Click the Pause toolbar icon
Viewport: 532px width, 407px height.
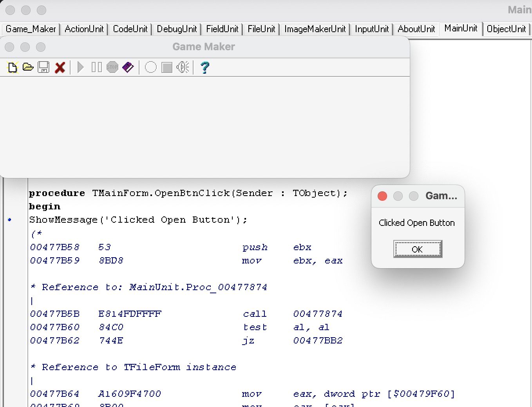(x=96, y=67)
